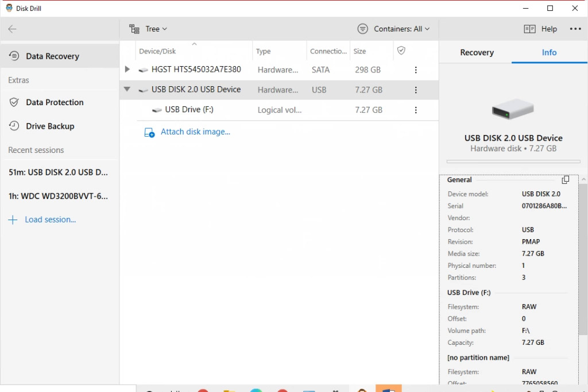Open the Tree view dropdown
The image size is (588, 392).
(x=148, y=29)
